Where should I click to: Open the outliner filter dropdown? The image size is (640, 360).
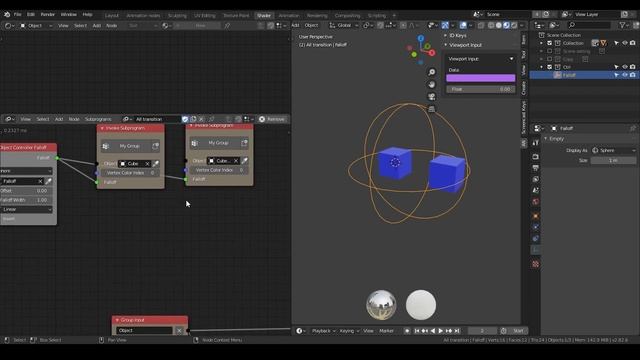(x=624, y=25)
